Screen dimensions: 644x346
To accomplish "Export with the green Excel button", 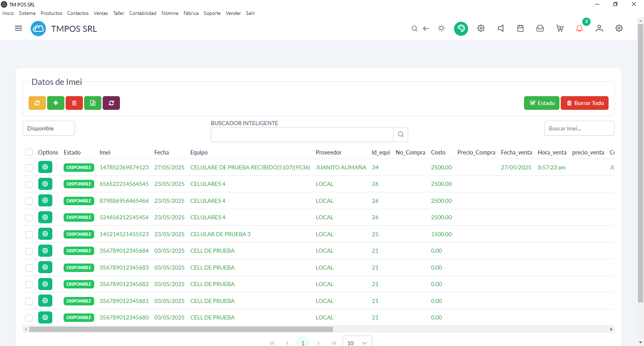I will pos(93,103).
